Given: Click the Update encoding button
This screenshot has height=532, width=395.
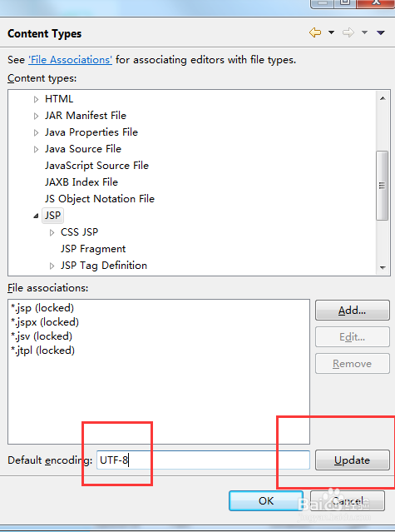Looking at the screenshot, I should [353, 460].
